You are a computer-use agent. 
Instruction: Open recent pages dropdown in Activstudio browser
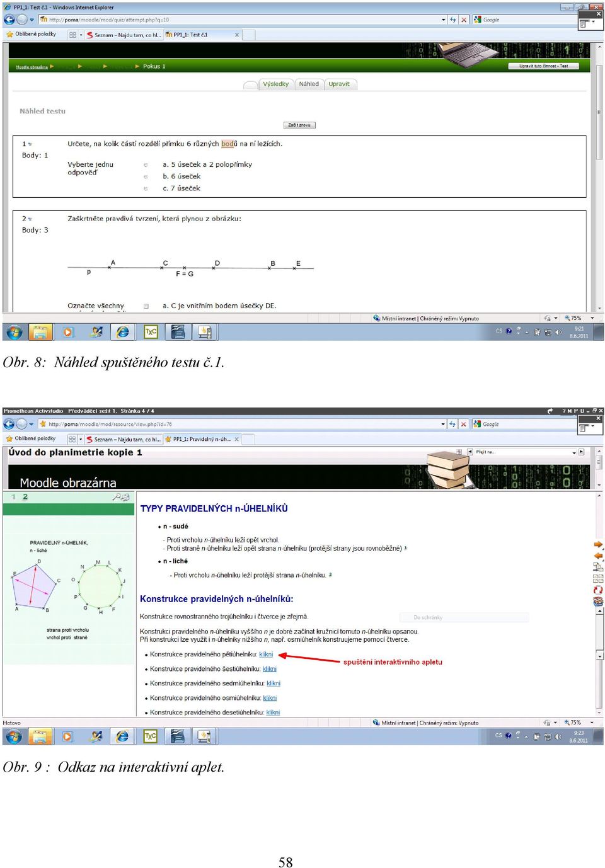pos(32,424)
